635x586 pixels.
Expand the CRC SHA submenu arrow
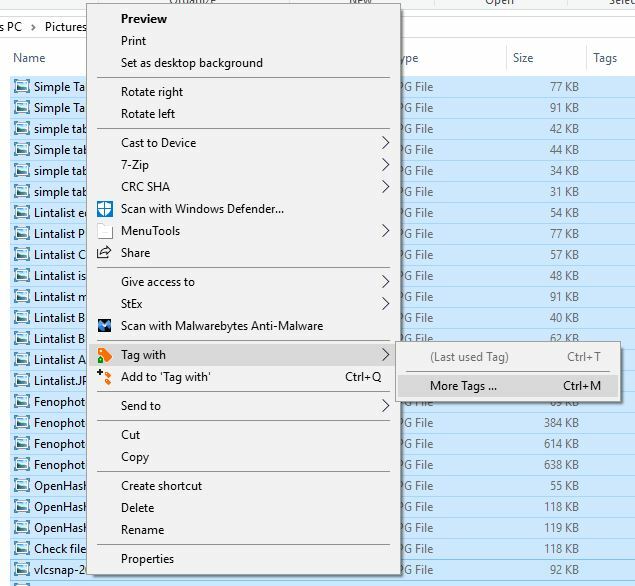point(385,187)
